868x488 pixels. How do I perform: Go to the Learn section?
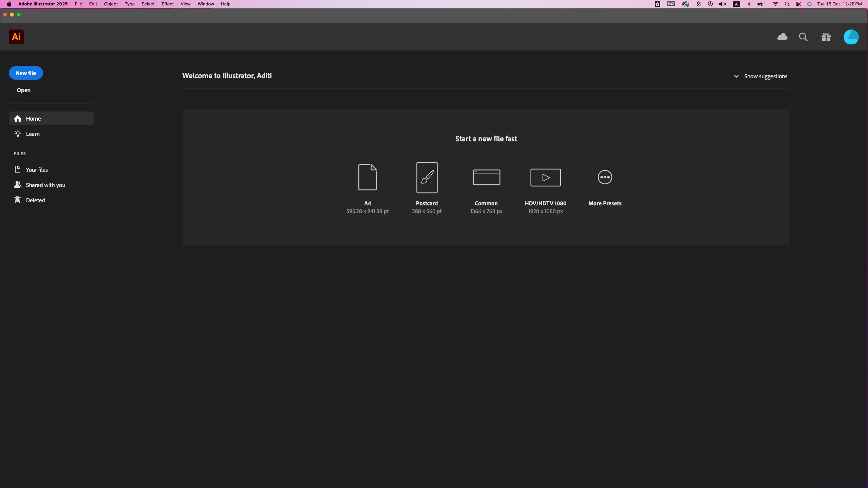[33, 134]
